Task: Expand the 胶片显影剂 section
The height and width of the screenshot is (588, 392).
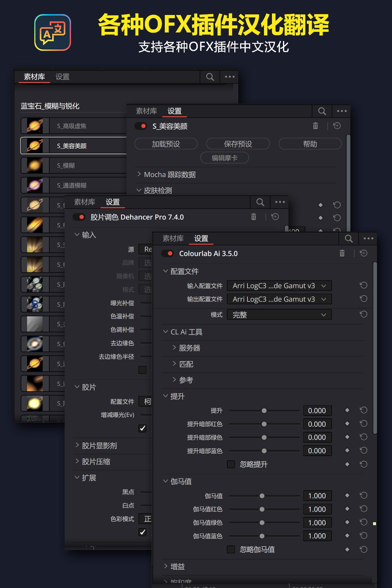Action: coord(77,445)
